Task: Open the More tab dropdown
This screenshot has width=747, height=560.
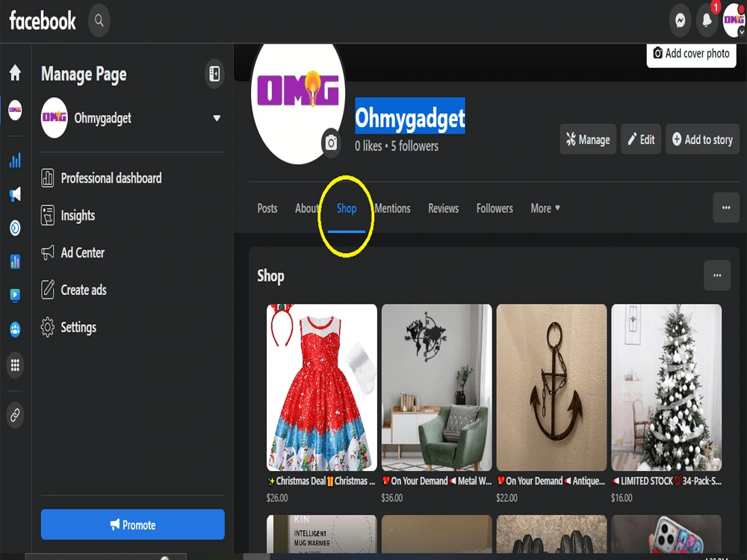Action: [x=545, y=208]
